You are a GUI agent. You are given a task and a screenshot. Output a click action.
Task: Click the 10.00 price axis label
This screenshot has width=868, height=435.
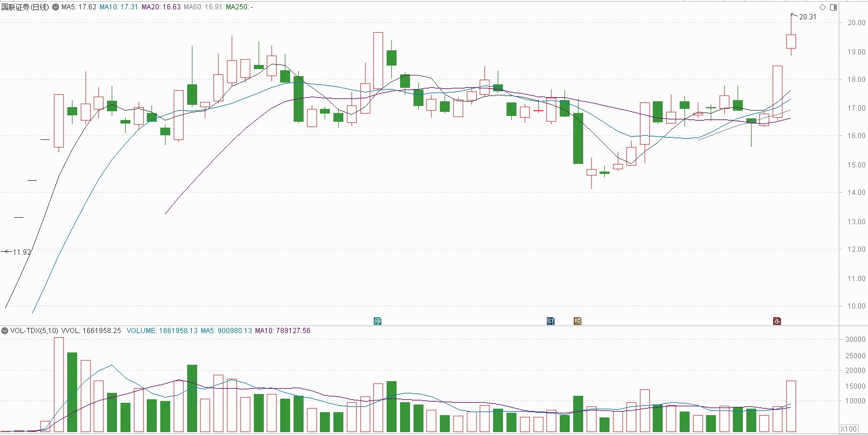tap(857, 306)
